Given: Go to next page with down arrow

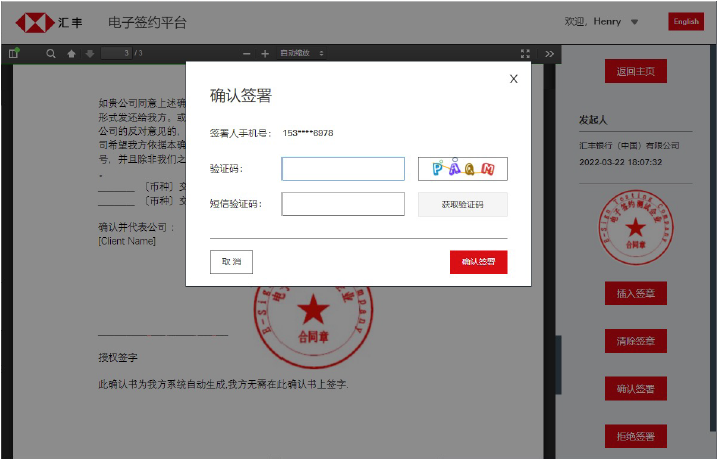Looking at the screenshot, I should (90, 53).
